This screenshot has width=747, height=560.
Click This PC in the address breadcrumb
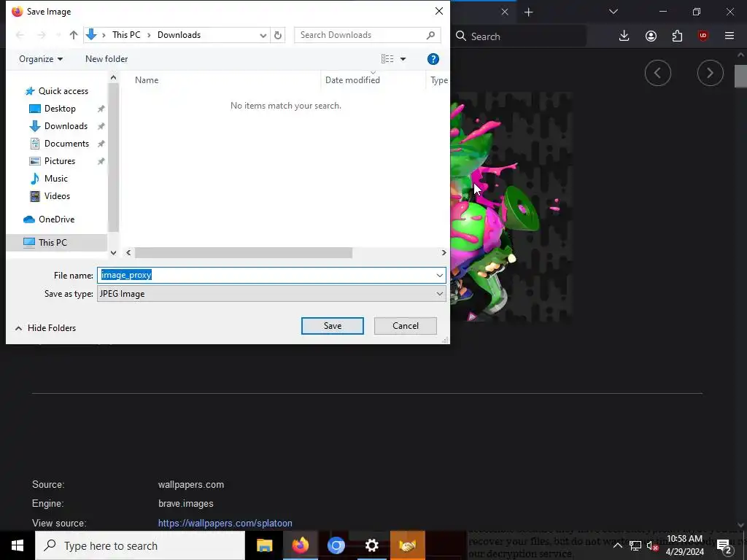[x=126, y=35]
